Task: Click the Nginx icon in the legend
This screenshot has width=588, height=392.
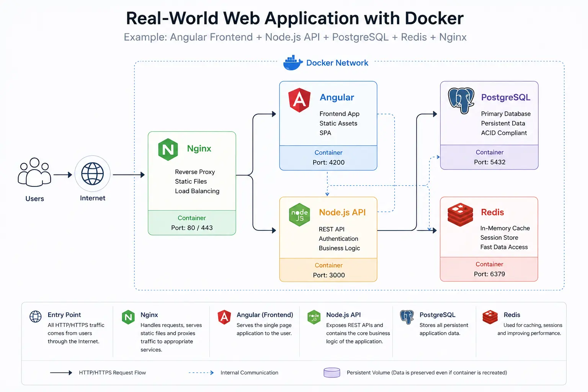Action: tap(128, 317)
